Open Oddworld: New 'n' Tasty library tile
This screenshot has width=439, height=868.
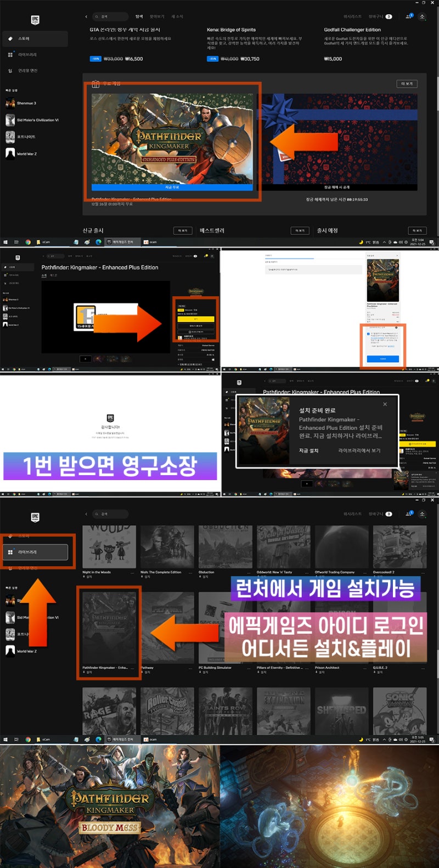[284, 548]
